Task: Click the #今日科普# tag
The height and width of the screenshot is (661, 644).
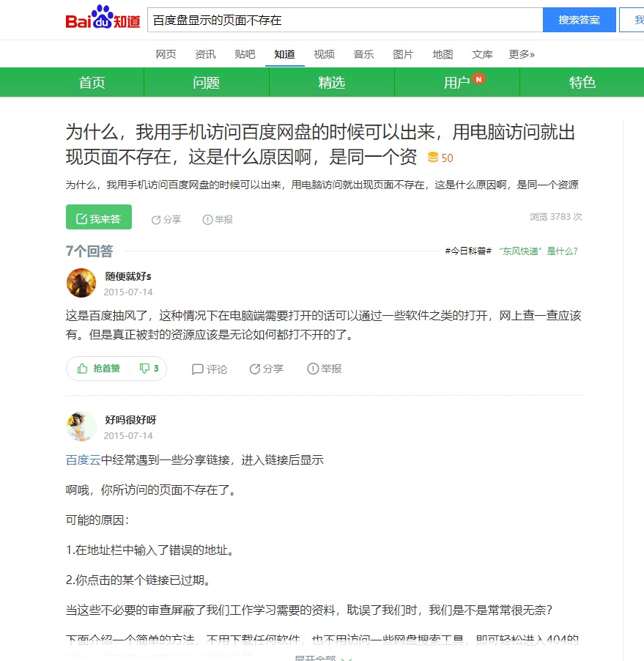Action: tap(468, 251)
